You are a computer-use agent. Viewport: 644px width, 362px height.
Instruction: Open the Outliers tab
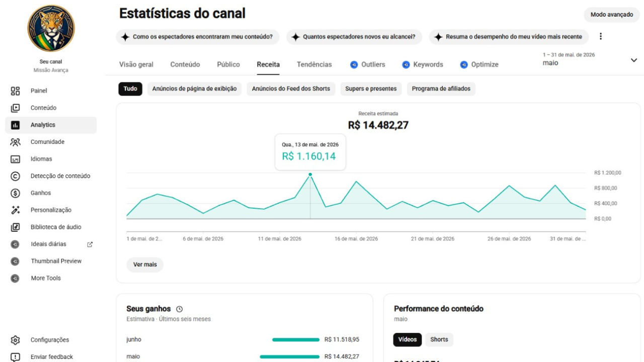368,65
